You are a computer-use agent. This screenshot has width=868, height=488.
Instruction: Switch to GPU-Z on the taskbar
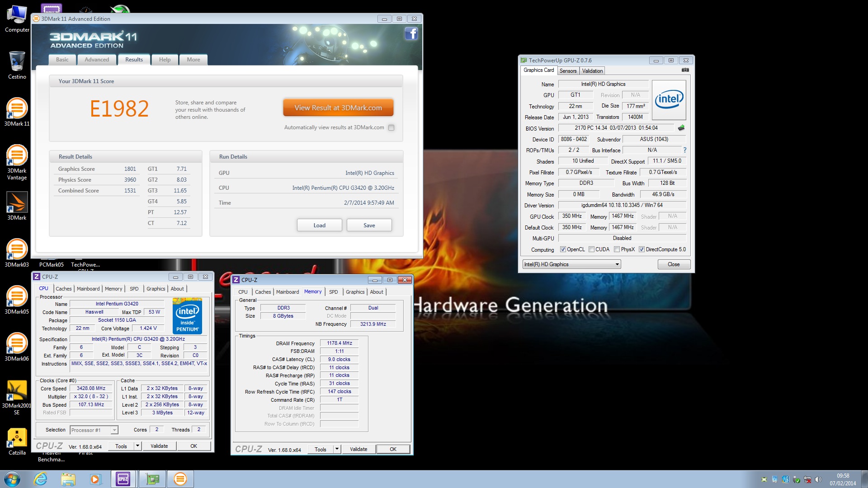pyautogui.click(x=152, y=479)
